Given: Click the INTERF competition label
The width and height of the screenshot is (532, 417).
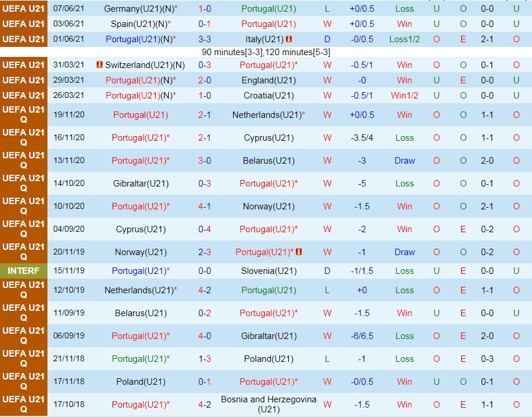Looking at the screenshot, I should tap(23, 271).
